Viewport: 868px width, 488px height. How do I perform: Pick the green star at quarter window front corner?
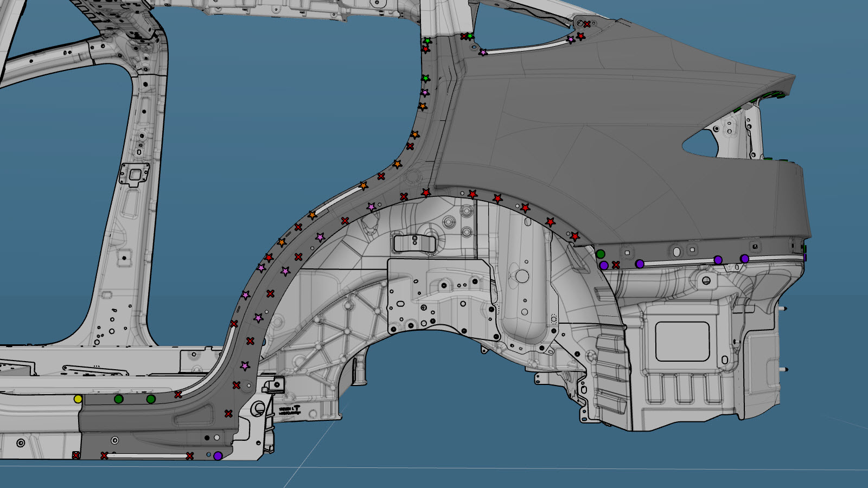[x=470, y=36]
